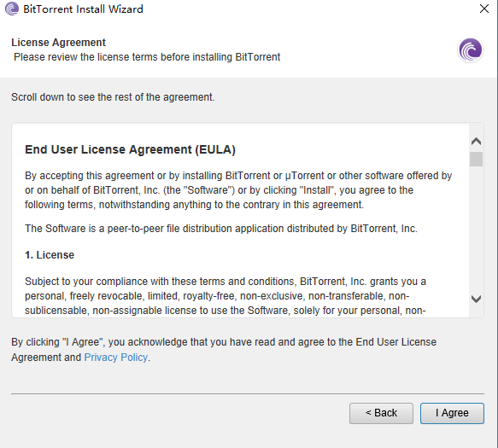Click the "Please review the license terms" subtitle

coord(147,57)
